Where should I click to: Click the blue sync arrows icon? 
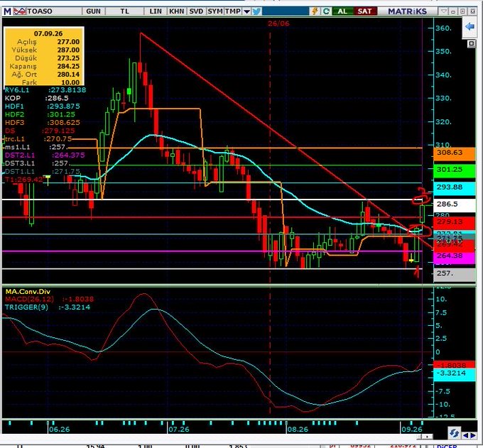point(454,433)
